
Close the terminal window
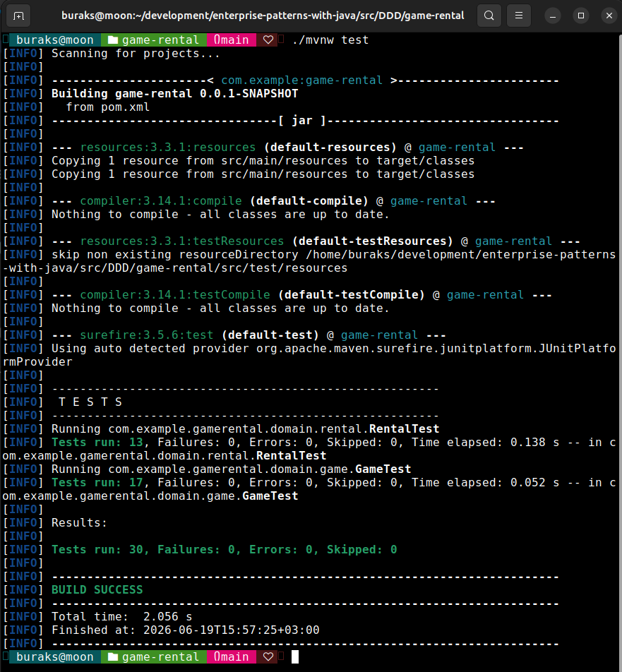[x=609, y=16]
